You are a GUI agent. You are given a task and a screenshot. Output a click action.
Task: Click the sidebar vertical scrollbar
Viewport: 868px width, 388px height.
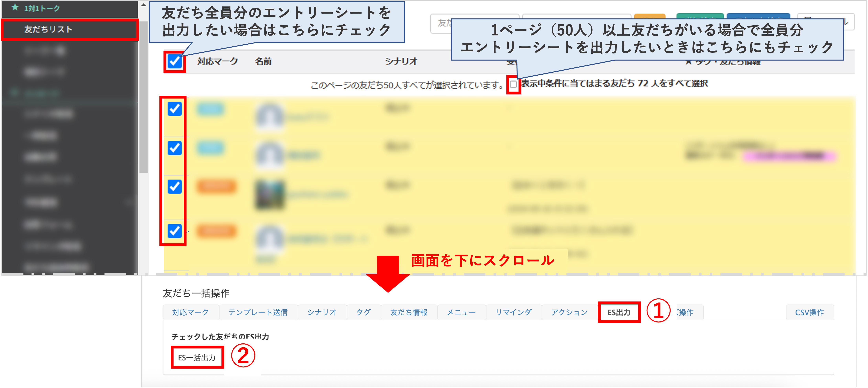click(144, 98)
